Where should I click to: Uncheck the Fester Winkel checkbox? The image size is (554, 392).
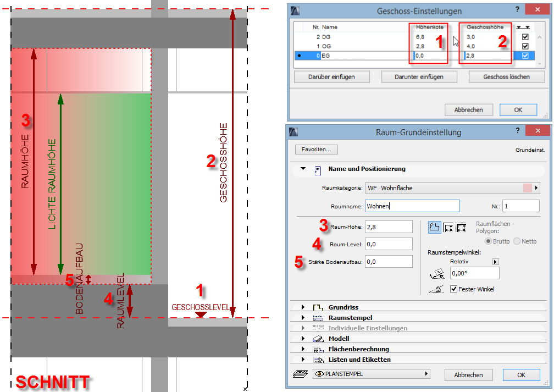[x=454, y=289]
